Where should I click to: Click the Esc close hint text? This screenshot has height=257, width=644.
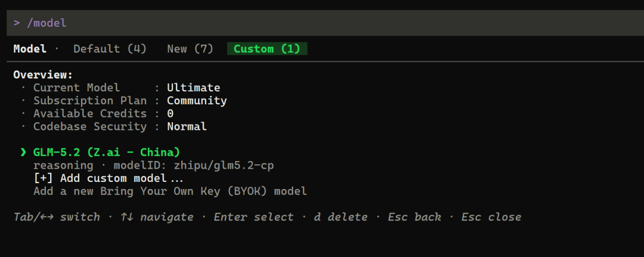pyautogui.click(x=491, y=217)
